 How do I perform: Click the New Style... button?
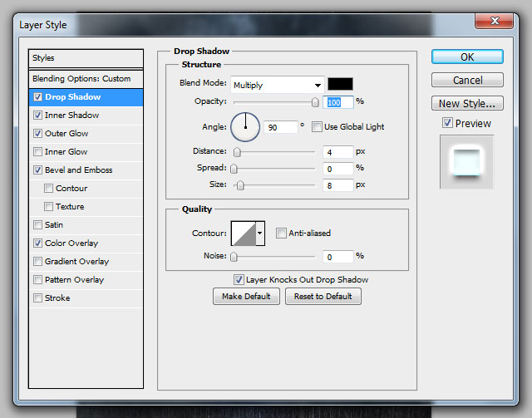pos(467,104)
